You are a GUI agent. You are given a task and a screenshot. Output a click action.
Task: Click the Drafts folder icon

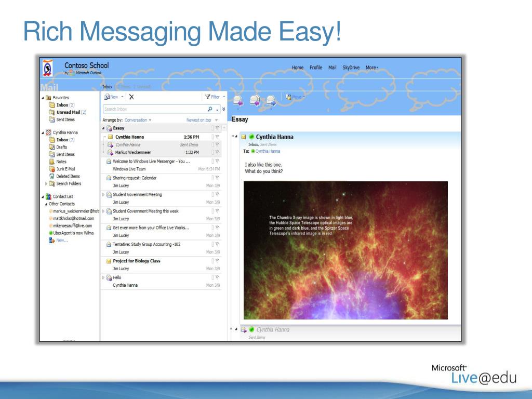pyautogui.click(x=52, y=147)
